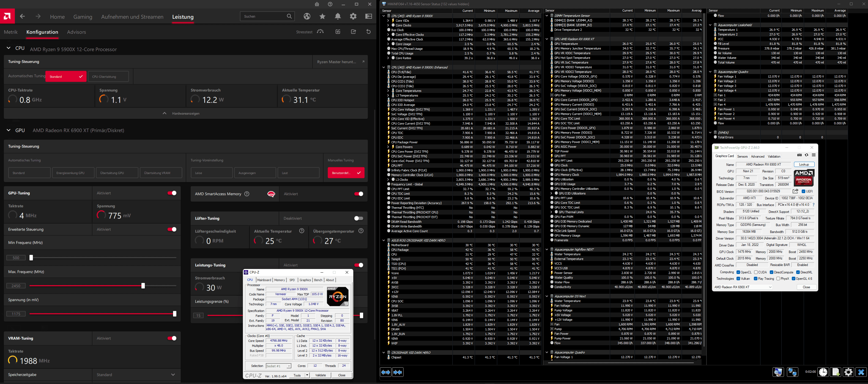This screenshot has height=384, width=868.
Task: Collapse ASUS ROG CROSSHAIR VIII DARK HERO group
Action: pyautogui.click(x=384, y=240)
